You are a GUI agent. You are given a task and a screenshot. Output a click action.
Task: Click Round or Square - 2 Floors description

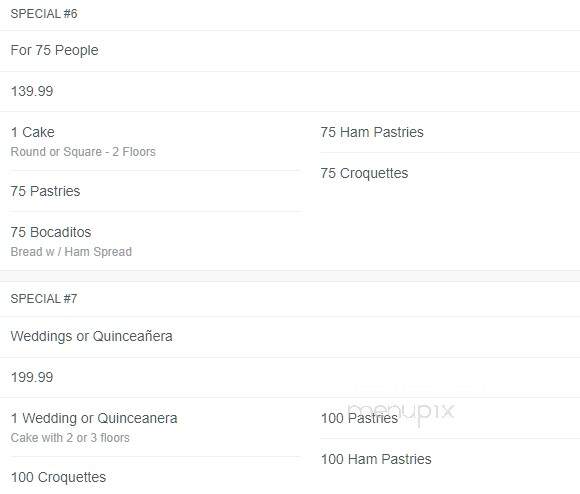pos(83,152)
